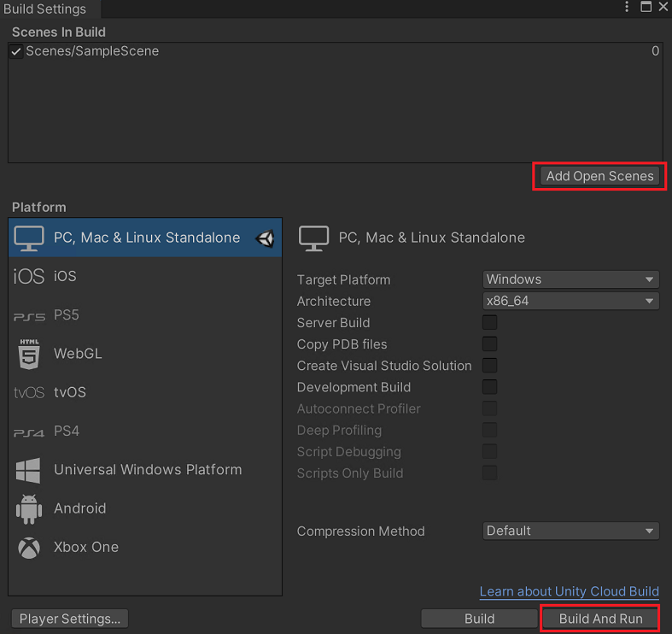Viewport: 672px width, 634px height.
Task: Click the Unity logo marking active platform
Action: click(x=265, y=238)
